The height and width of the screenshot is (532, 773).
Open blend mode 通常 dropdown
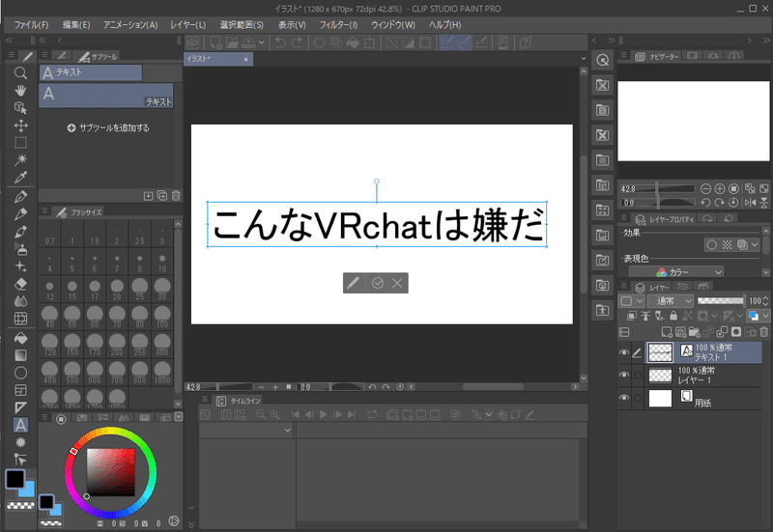pyautogui.click(x=671, y=301)
